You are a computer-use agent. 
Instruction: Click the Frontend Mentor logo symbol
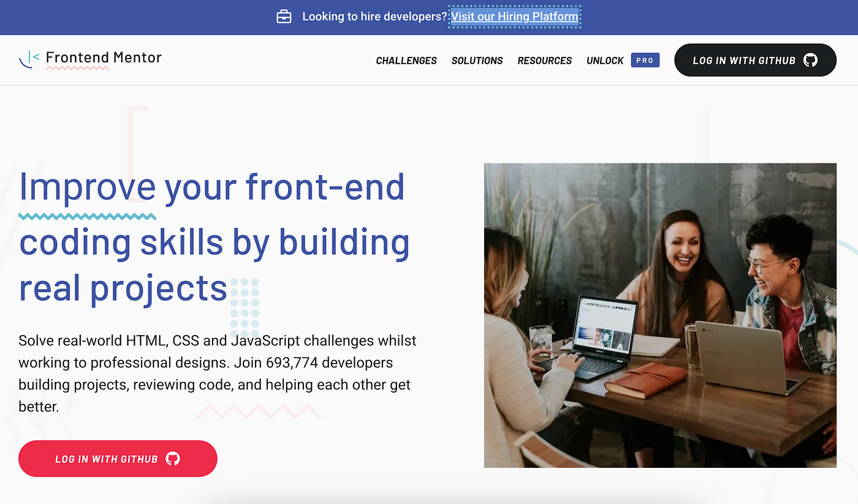click(29, 59)
